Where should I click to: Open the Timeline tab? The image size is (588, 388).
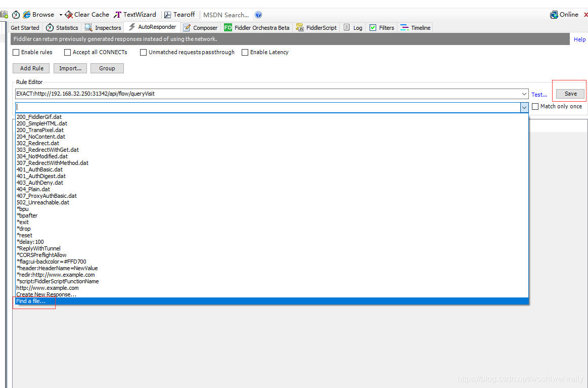(x=416, y=28)
